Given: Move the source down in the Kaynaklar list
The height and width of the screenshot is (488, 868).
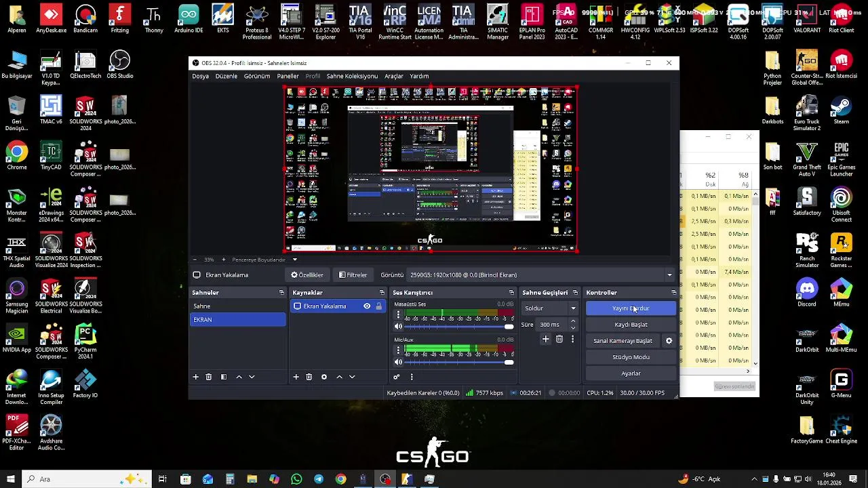Looking at the screenshot, I should point(352,377).
